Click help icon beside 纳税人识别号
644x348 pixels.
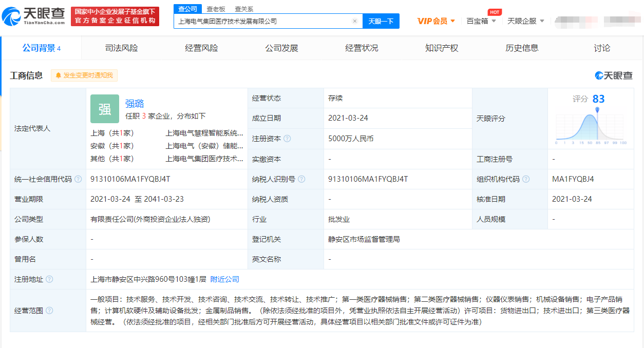pyautogui.click(x=301, y=179)
